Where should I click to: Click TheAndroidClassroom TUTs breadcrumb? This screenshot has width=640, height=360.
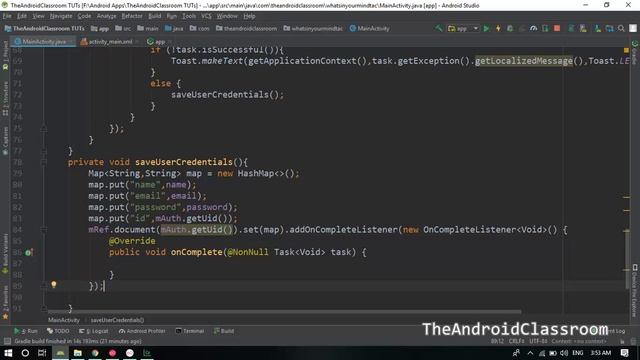pos(44,29)
